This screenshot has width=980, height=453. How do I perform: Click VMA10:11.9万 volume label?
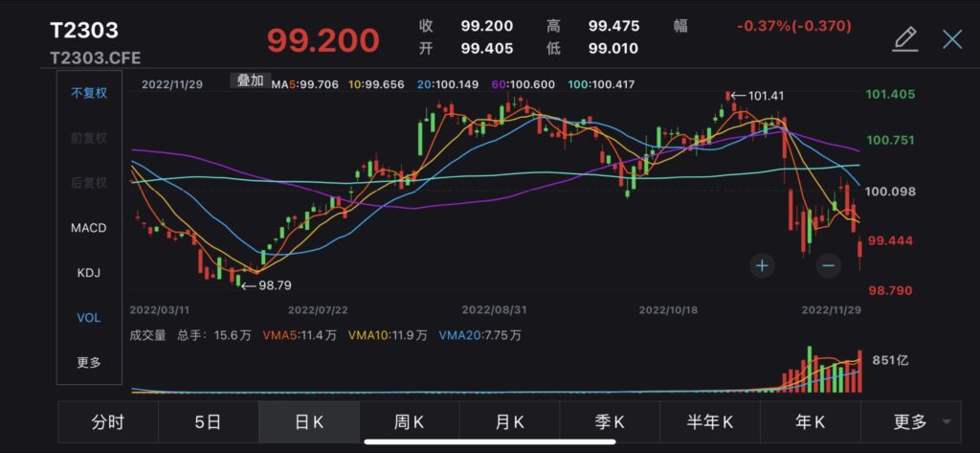(388, 335)
